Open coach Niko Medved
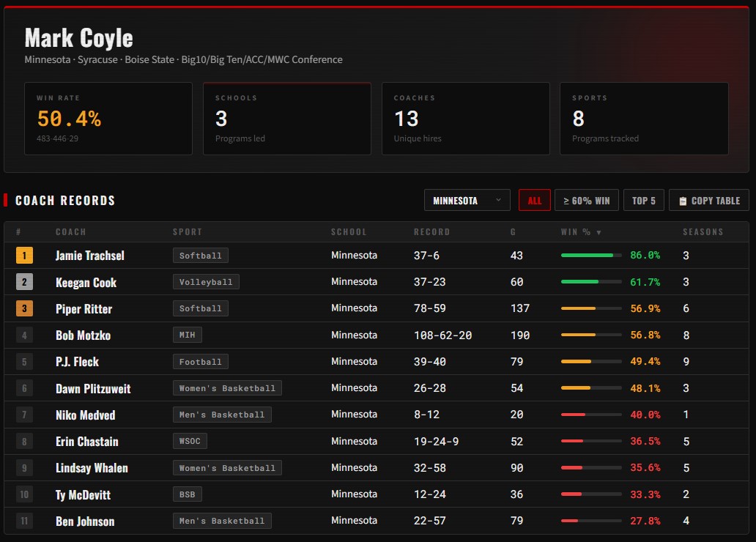This screenshot has height=542, width=756. tap(85, 415)
